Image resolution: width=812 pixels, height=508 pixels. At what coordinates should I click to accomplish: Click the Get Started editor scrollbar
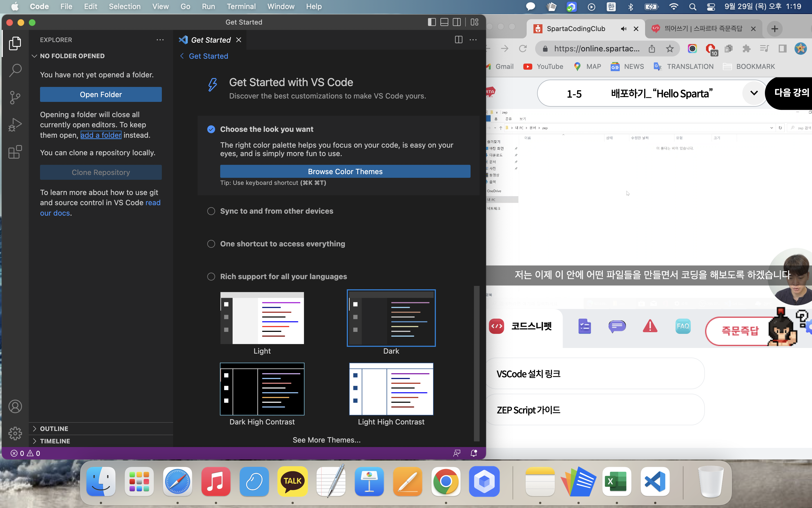click(x=476, y=363)
